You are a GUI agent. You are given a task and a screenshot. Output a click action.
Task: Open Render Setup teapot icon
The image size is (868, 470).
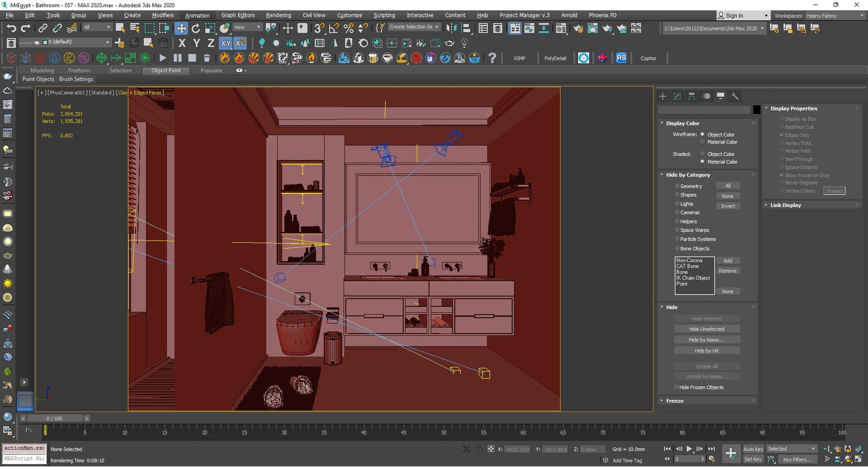578,28
